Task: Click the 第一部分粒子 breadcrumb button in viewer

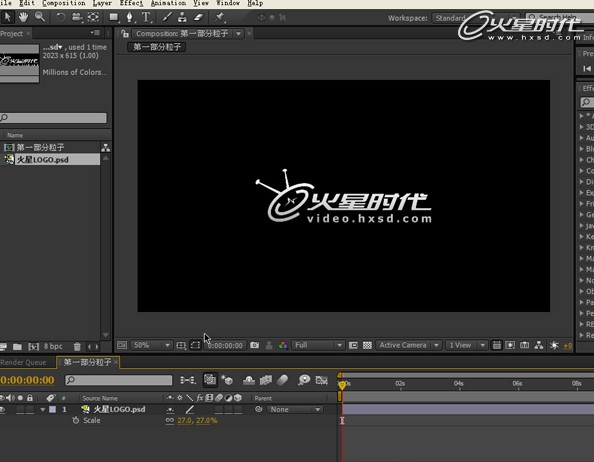Action: (157, 47)
